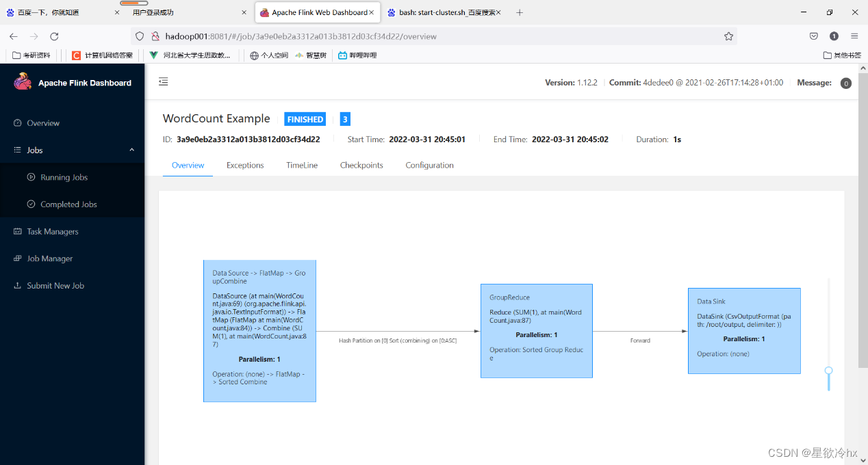Viewport: 868px width, 465px height.
Task: Click the Commit 4dedee0 text
Action: (696, 83)
